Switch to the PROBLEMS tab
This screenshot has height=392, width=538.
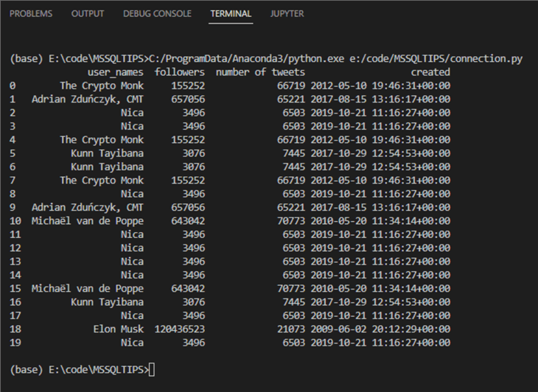coord(31,14)
